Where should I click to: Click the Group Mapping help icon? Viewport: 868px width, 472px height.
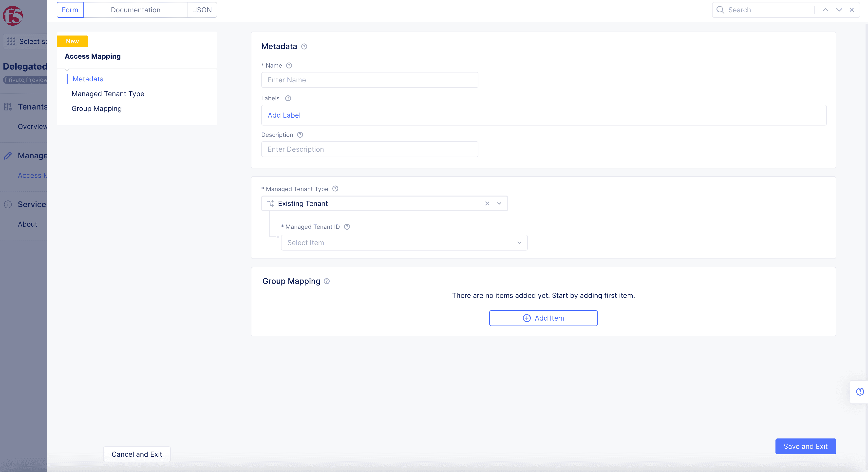pyautogui.click(x=326, y=281)
